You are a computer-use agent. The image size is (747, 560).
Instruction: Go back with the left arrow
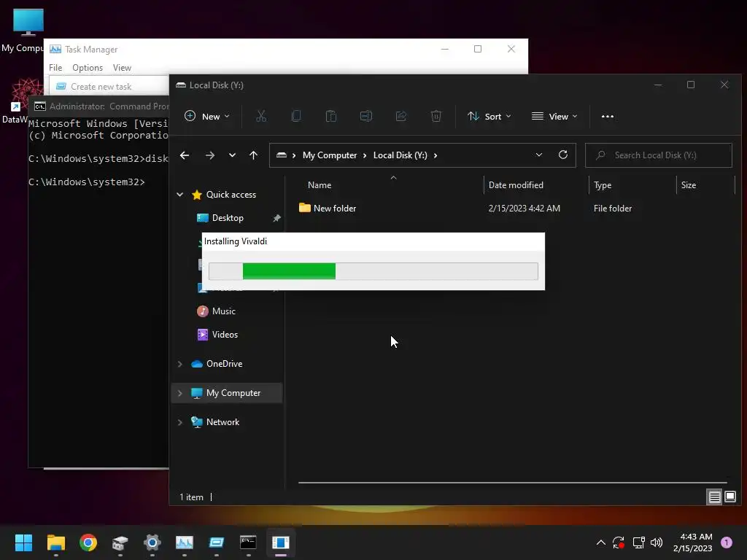tap(185, 155)
